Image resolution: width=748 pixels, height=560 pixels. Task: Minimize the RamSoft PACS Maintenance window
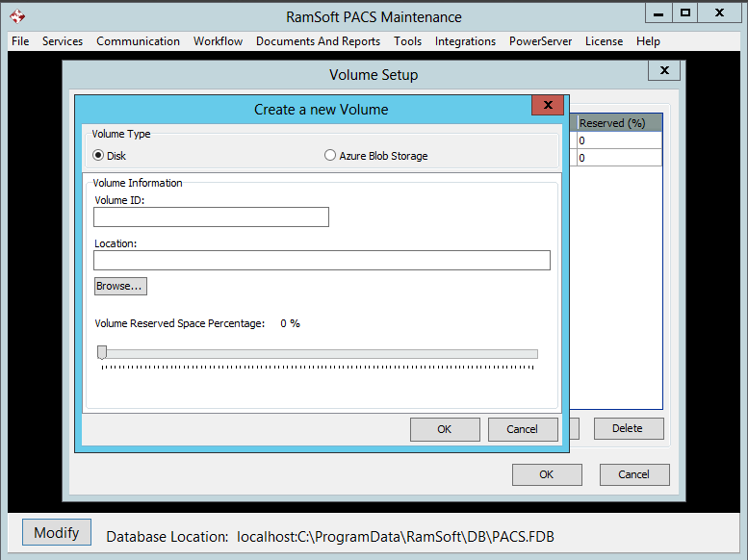(x=657, y=13)
